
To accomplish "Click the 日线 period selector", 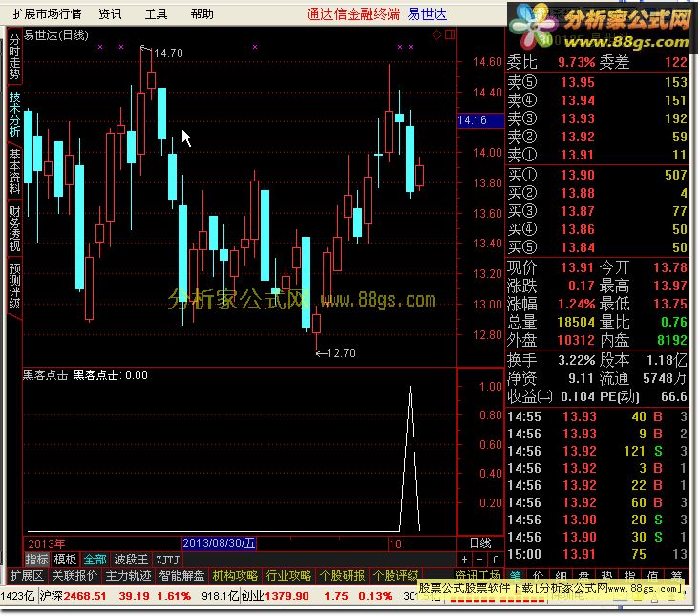I will click(x=480, y=543).
